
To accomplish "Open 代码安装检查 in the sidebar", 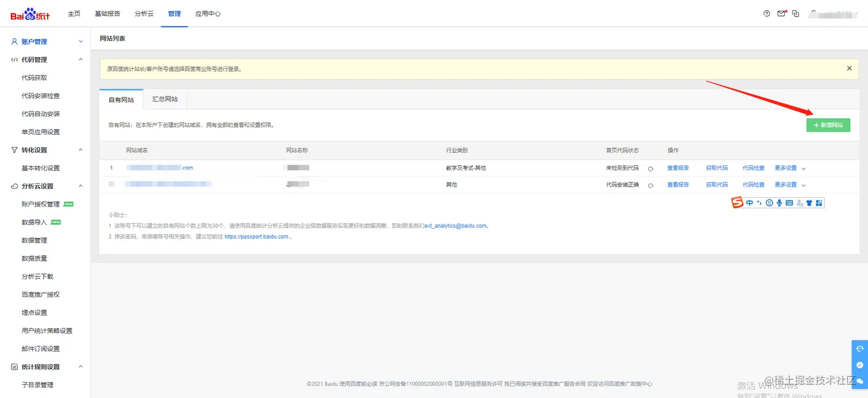I will coord(41,96).
